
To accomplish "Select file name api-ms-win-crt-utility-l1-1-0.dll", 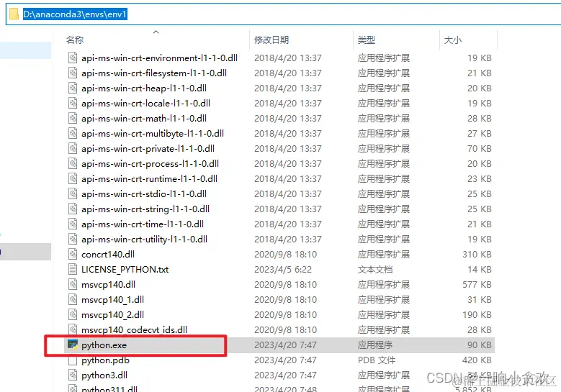I will (145, 239).
